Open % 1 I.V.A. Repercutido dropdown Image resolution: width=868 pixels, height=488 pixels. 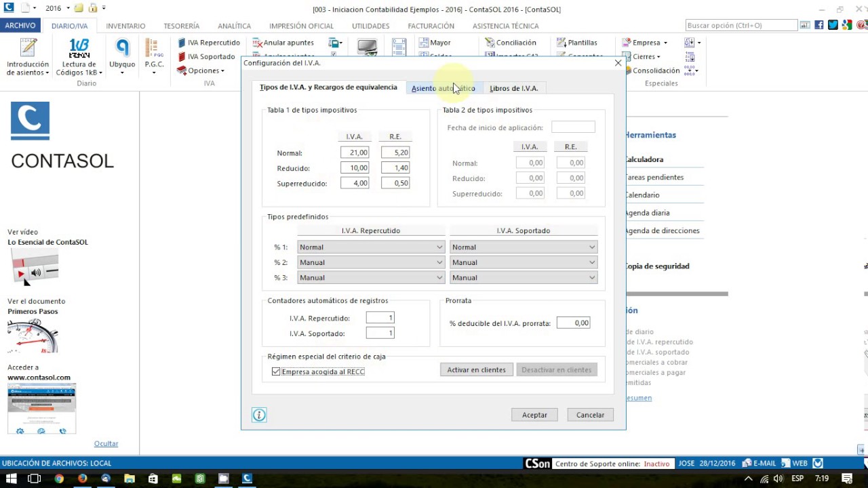coord(371,247)
